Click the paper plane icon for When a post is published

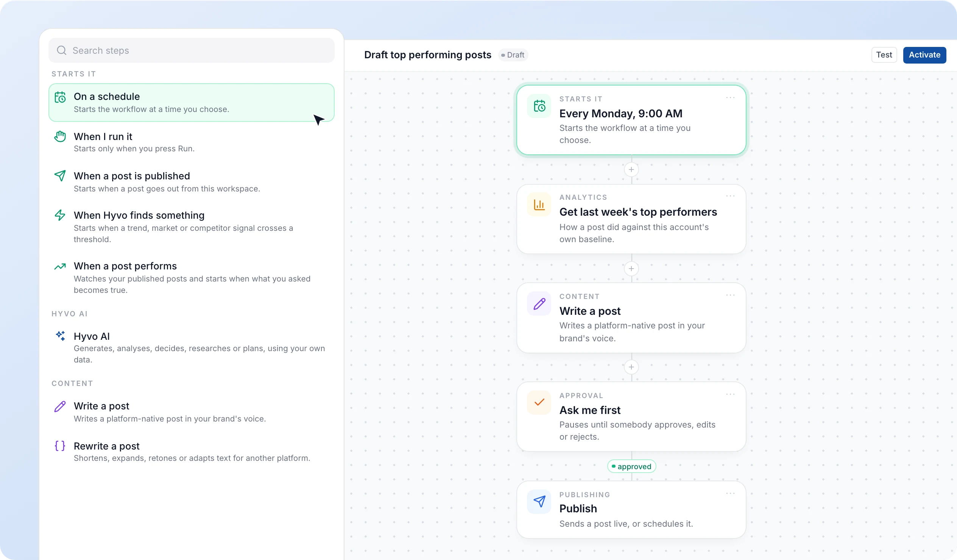click(60, 176)
